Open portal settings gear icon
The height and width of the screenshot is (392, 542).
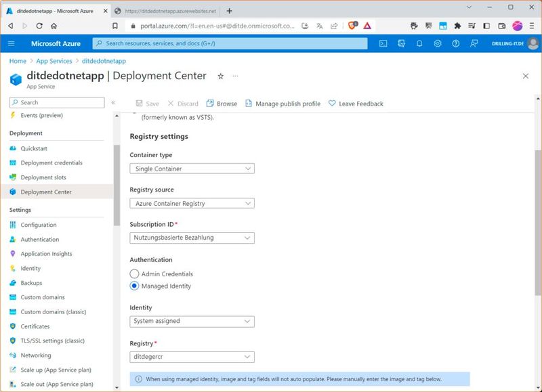(438, 43)
